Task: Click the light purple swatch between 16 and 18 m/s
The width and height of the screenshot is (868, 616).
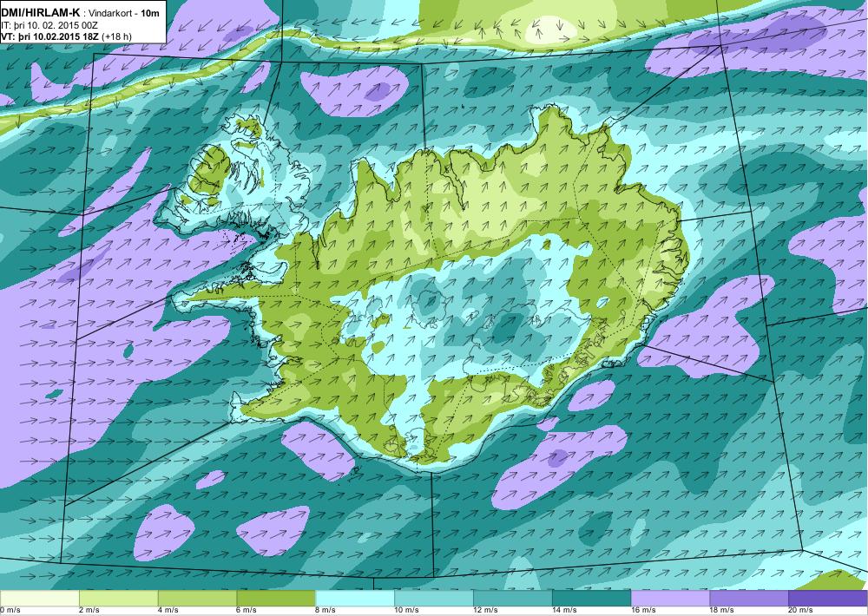Action: pyautogui.click(x=670, y=598)
